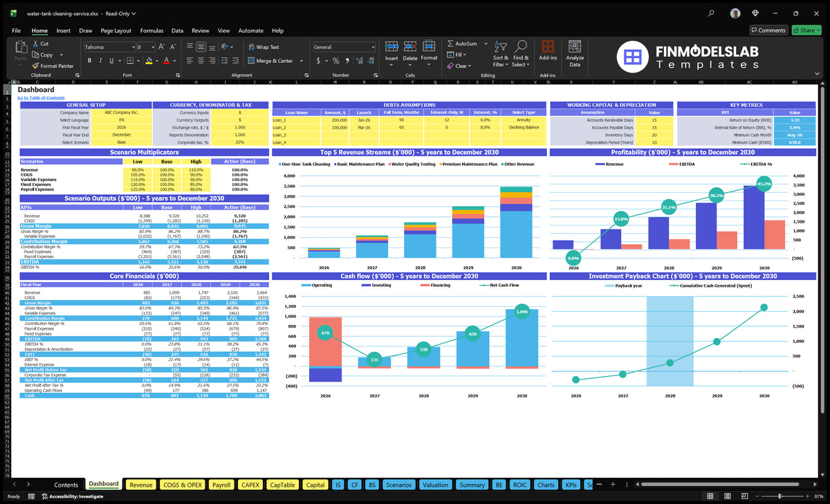Expand the Find & Select menu
The image size is (830, 504).
tap(521, 53)
